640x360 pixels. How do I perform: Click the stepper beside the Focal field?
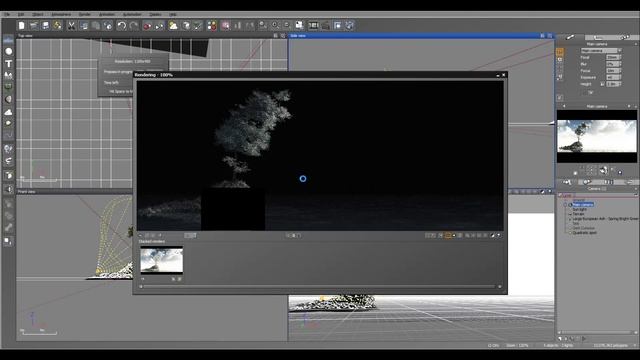click(620, 58)
